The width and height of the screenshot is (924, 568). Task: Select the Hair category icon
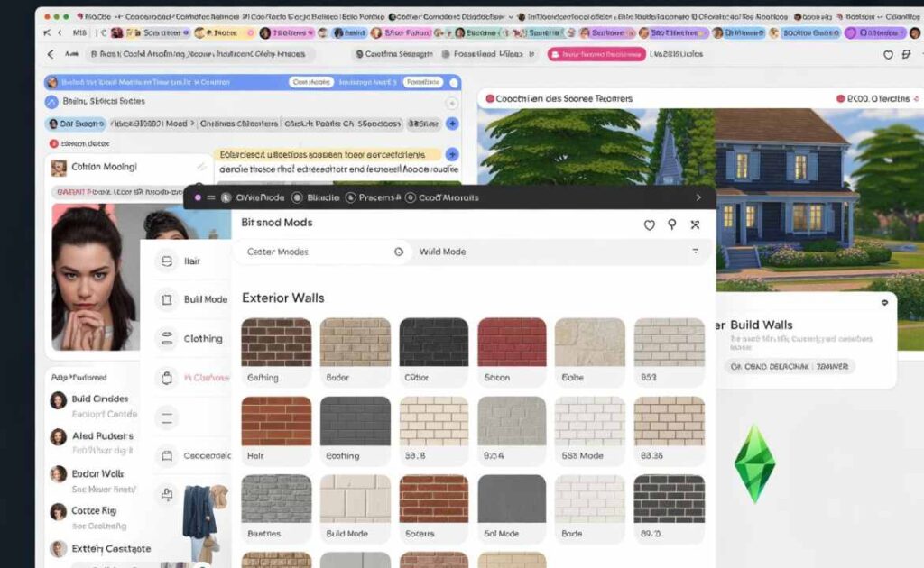tap(166, 261)
